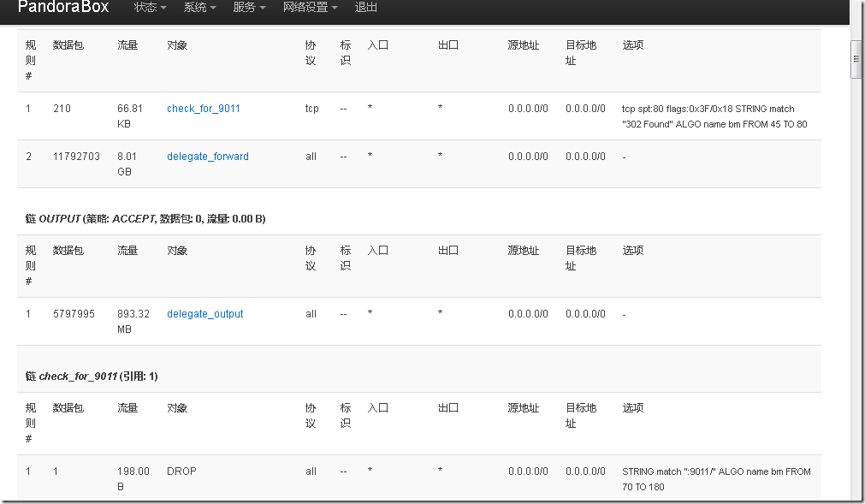Click the 链 check_for_9011 section heading
Screen dimensions: 865x504
click(92, 377)
